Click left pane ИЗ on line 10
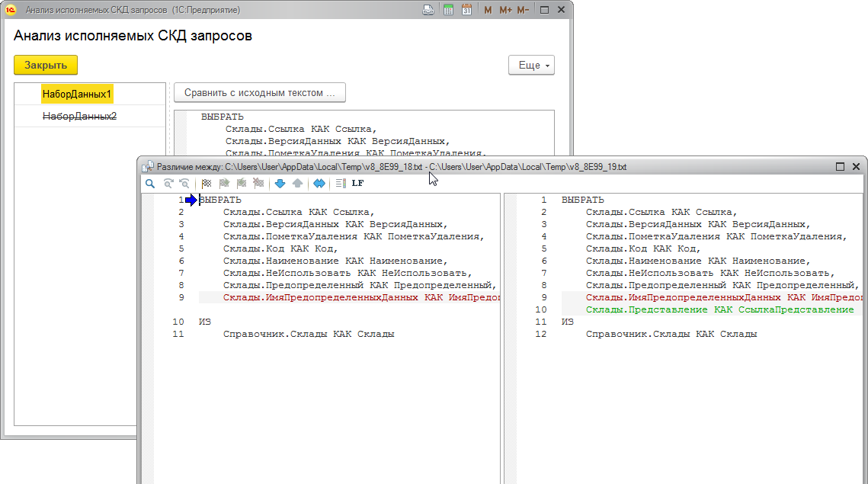This screenshot has height=484, width=868. [205, 322]
